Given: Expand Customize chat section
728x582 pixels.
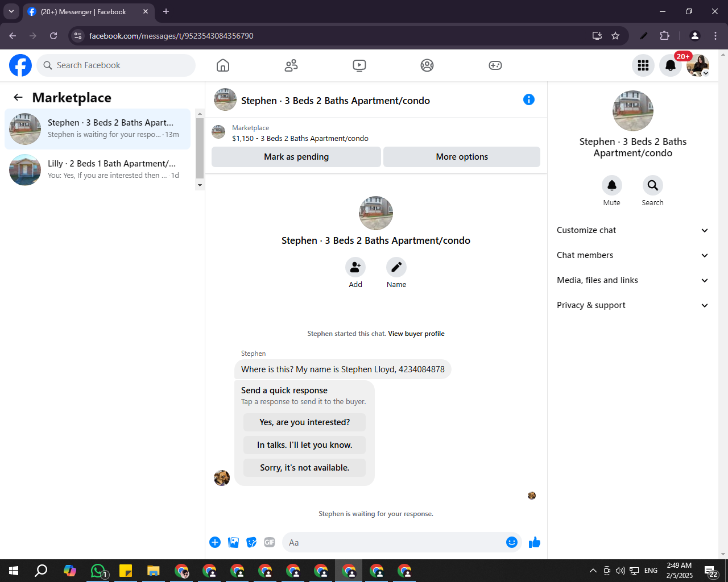Looking at the screenshot, I should pos(633,230).
